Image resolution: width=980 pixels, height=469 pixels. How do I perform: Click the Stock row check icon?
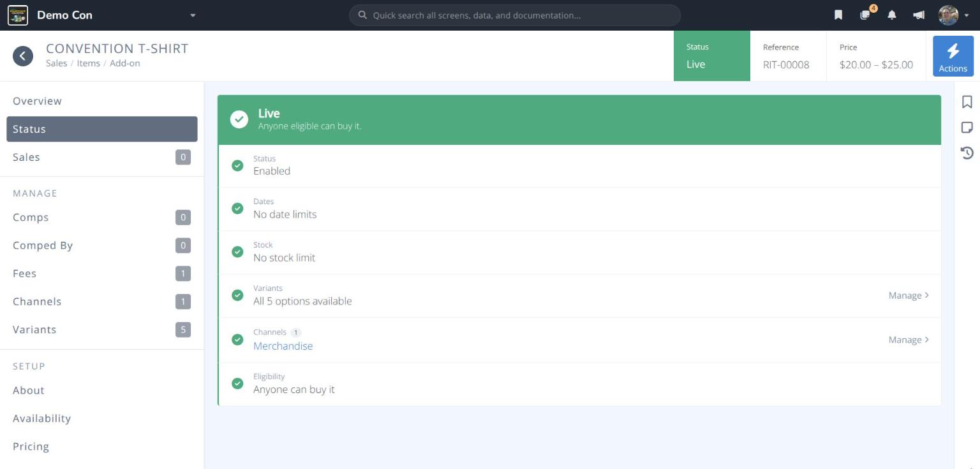pos(237,252)
